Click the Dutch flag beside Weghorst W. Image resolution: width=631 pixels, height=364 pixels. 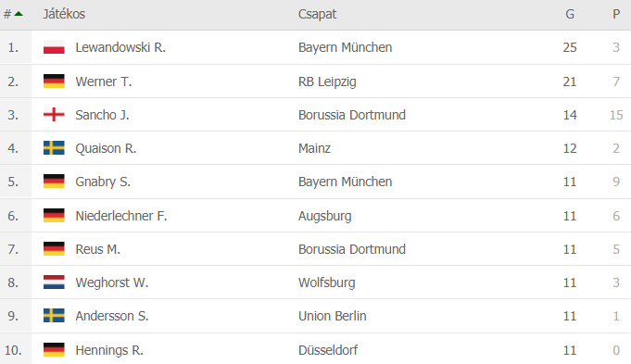tap(54, 282)
